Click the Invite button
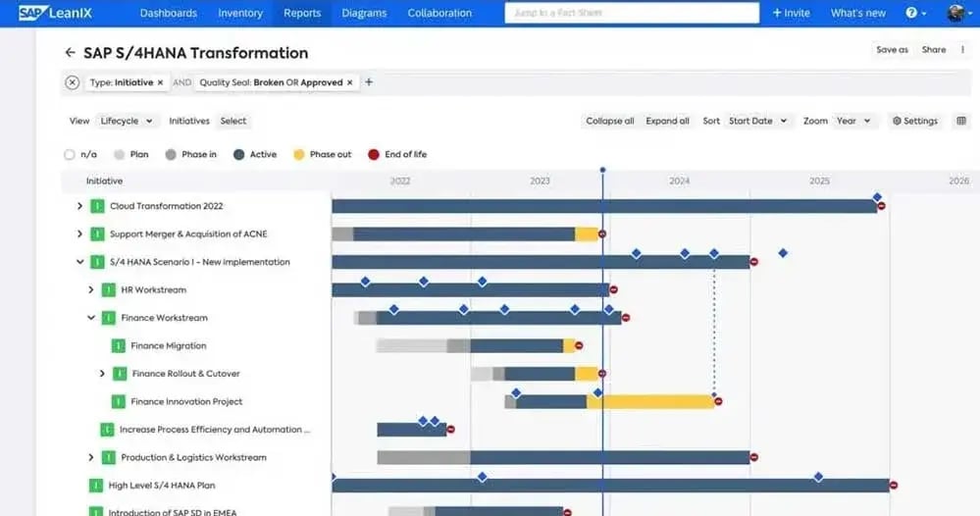 pos(791,13)
